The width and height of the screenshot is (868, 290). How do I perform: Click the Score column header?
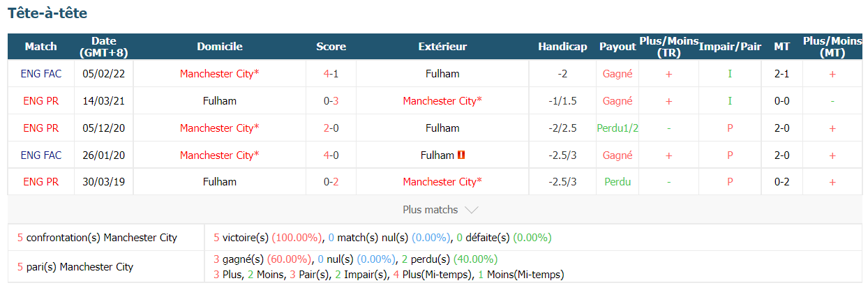click(331, 47)
